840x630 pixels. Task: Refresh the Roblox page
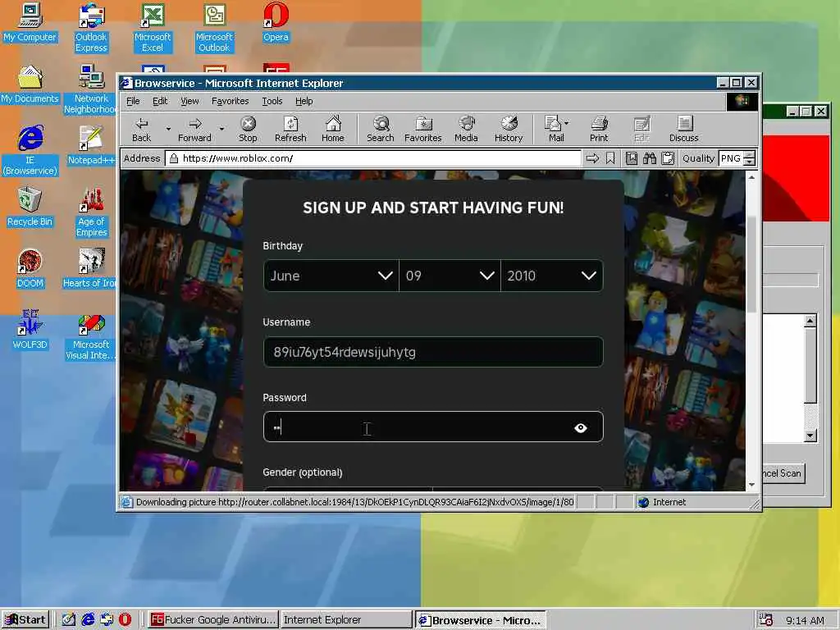click(x=290, y=130)
